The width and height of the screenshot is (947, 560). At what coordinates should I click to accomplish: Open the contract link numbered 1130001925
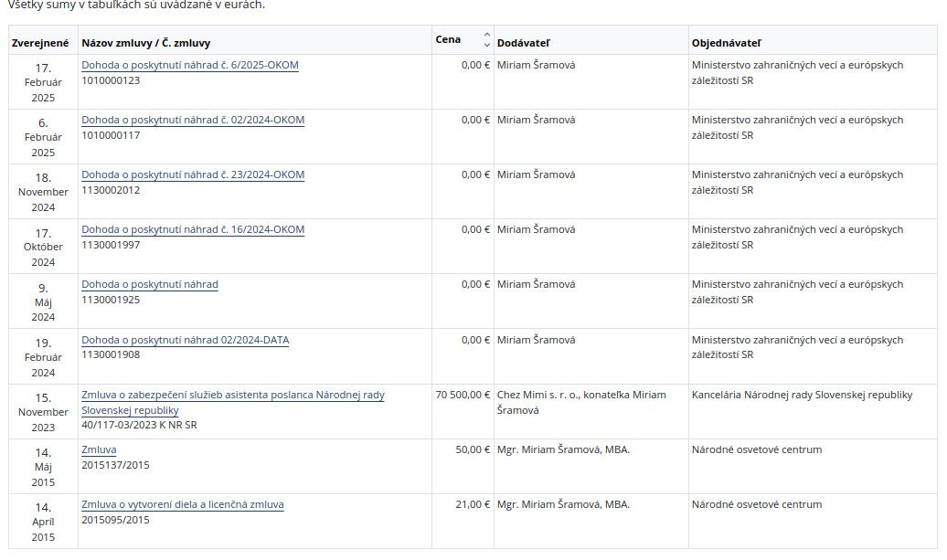(x=149, y=284)
